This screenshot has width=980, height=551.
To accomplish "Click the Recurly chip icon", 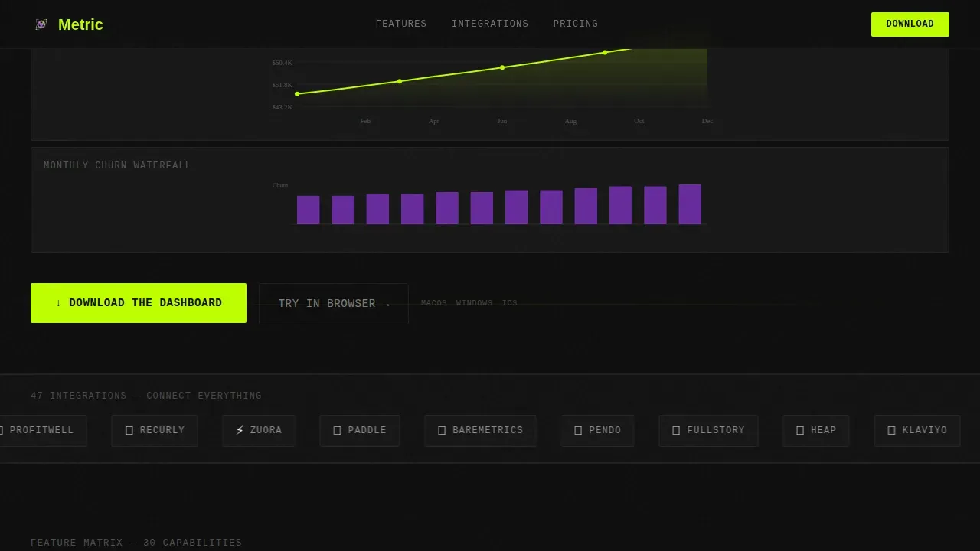I will (x=129, y=430).
